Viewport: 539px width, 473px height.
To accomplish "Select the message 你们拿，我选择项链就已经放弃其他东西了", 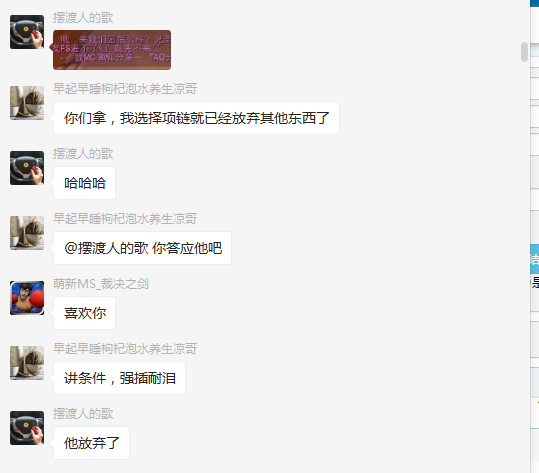I will (196, 118).
